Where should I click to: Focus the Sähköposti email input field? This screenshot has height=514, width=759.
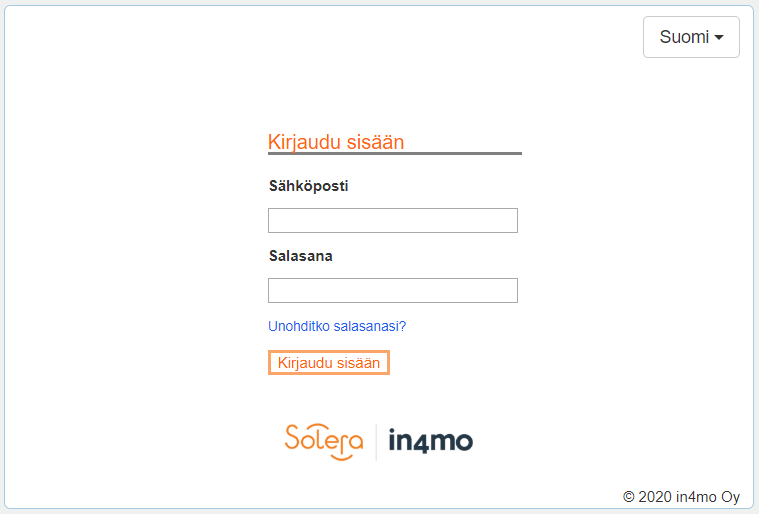click(392, 221)
